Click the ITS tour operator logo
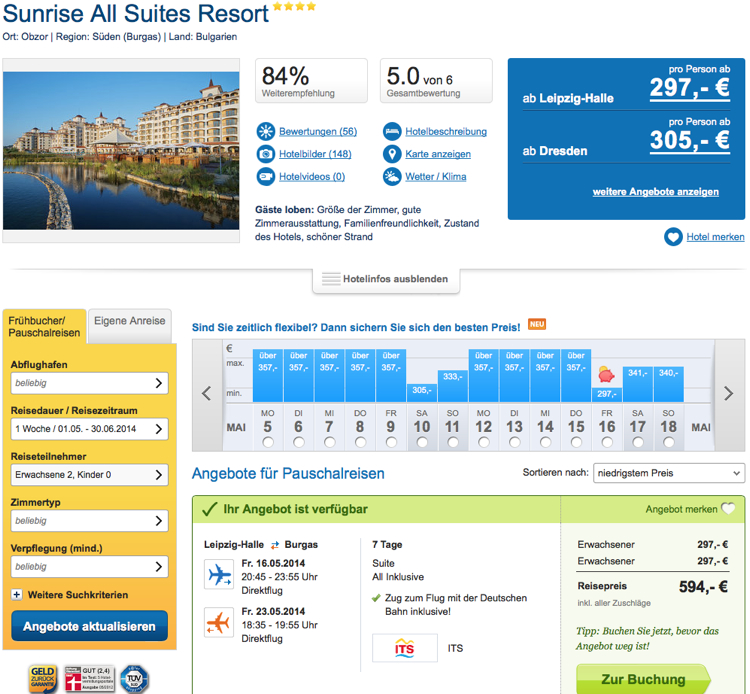Image resolution: width=750 pixels, height=694 pixels. (405, 648)
